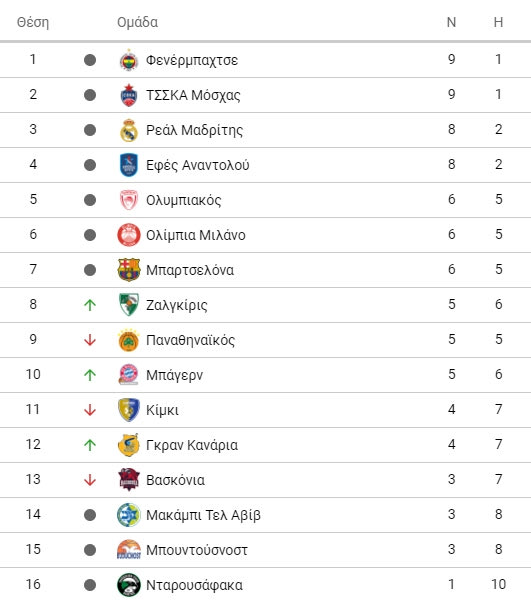Screen dimensions: 531x610
Task: Select the Μπουντούσνοστ row logo
Action: tap(129, 550)
